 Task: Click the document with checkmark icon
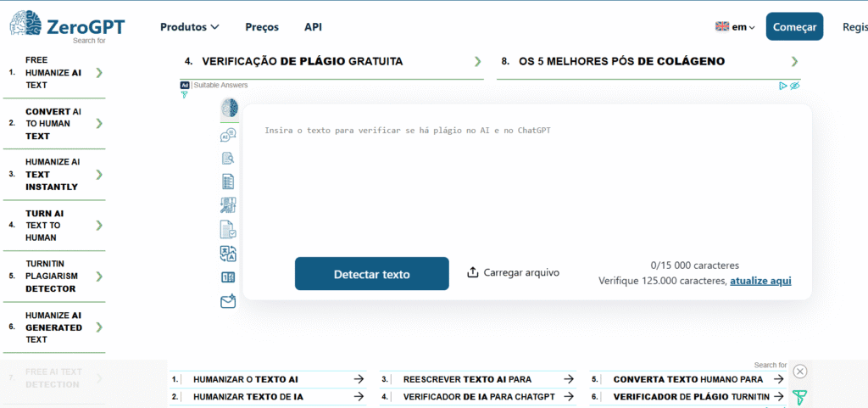click(x=228, y=229)
